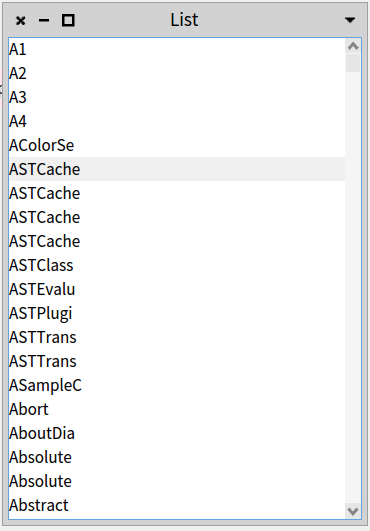Select the AboutDia list item
Screen dimensions: 370x531
click(177, 433)
